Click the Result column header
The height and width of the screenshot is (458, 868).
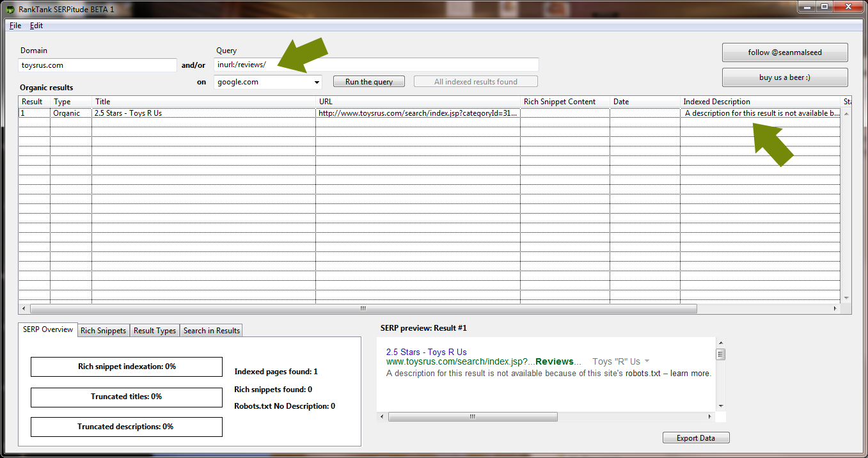click(35, 102)
